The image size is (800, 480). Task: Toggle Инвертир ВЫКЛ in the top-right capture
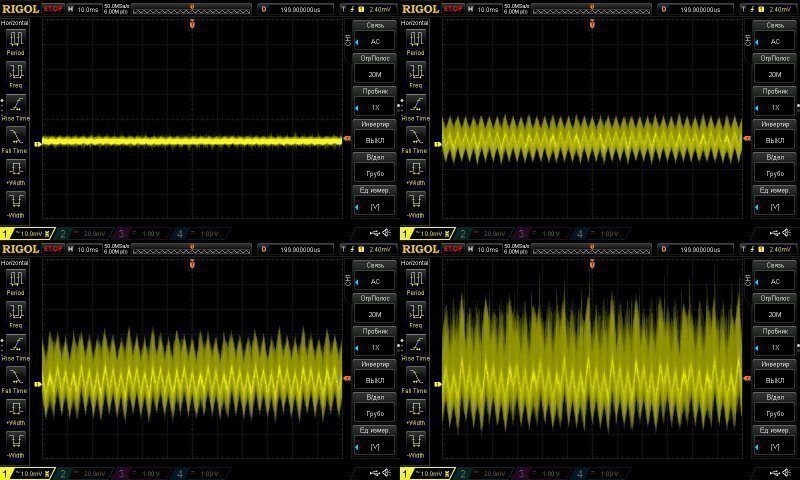774,134
